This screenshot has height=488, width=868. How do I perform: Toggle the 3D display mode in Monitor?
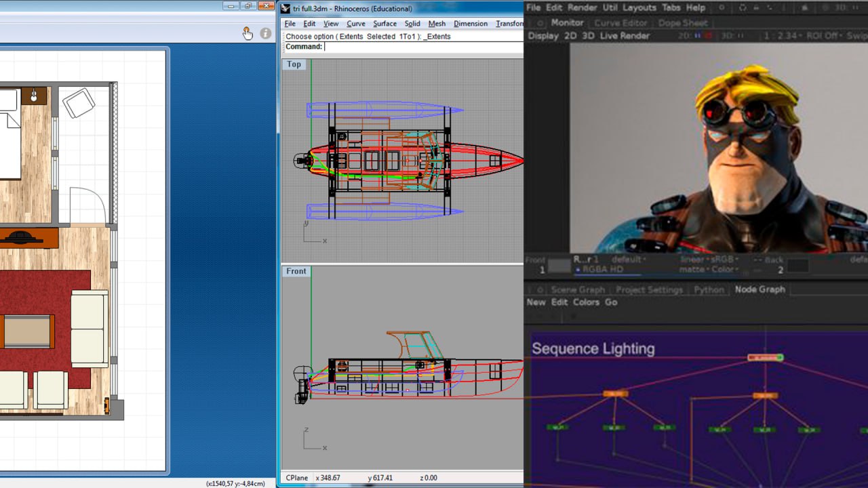pyautogui.click(x=589, y=36)
